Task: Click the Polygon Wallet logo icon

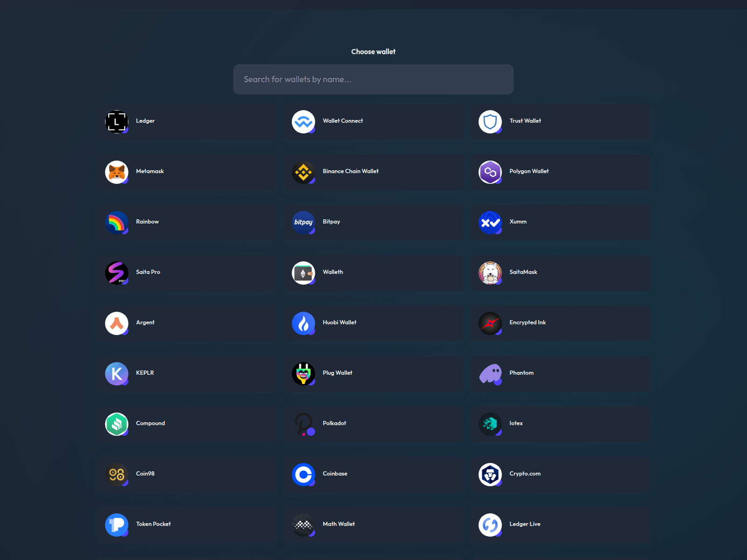Action: [490, 172]
